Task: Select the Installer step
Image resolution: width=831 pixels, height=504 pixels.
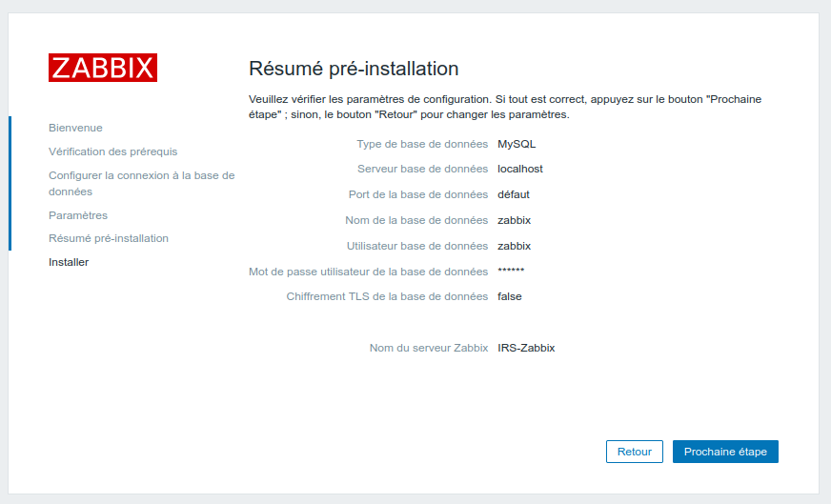Action: (69, 262)
